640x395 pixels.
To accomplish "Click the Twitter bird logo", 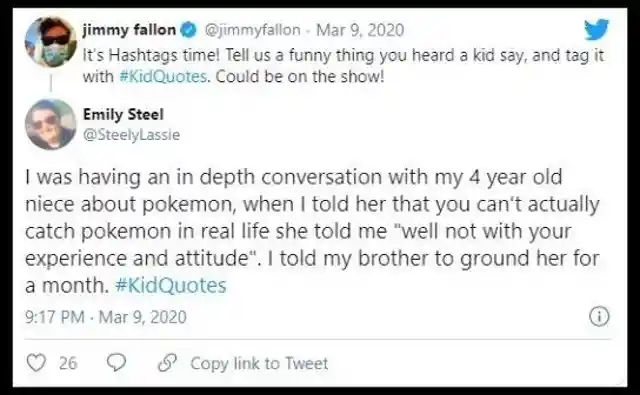I will 596,29.
